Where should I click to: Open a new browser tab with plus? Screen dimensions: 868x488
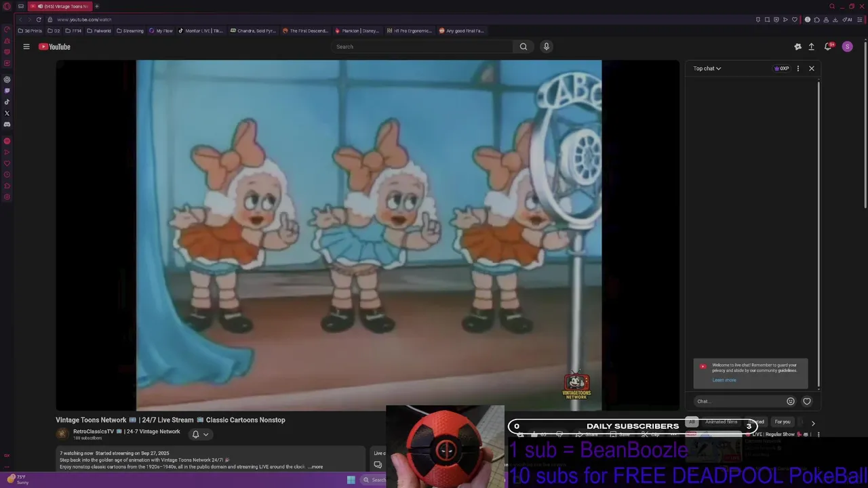(x=96, y=6)
